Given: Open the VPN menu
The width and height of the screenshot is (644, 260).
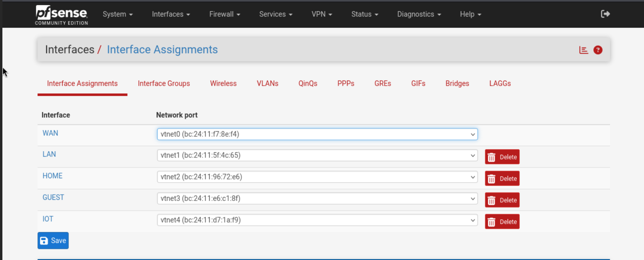Looking at the screenshot, I should point(321,14).
